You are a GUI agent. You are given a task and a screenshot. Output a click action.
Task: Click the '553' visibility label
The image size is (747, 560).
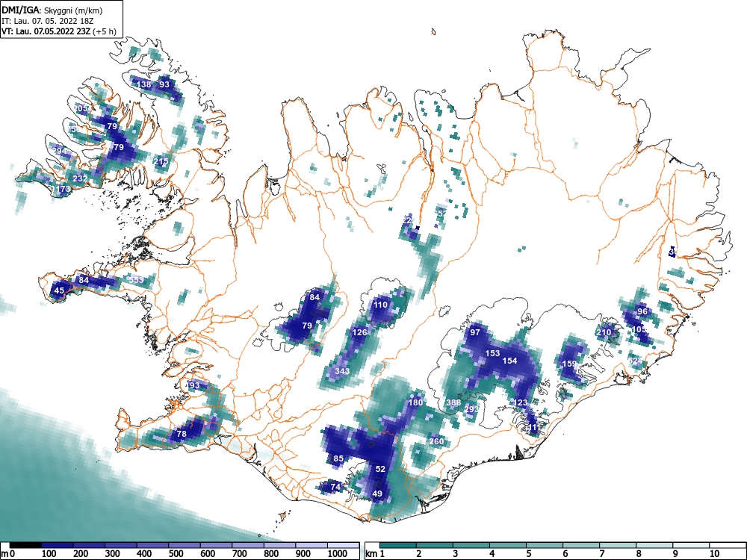136,280
